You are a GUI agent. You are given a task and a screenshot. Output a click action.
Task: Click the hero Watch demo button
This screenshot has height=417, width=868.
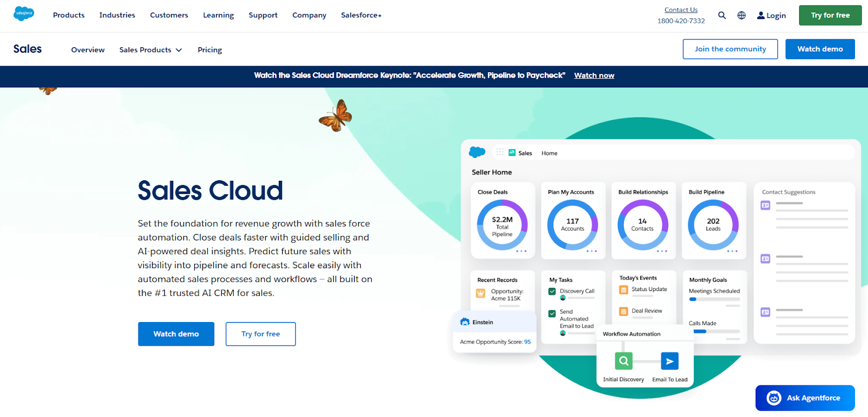point(176,334)
